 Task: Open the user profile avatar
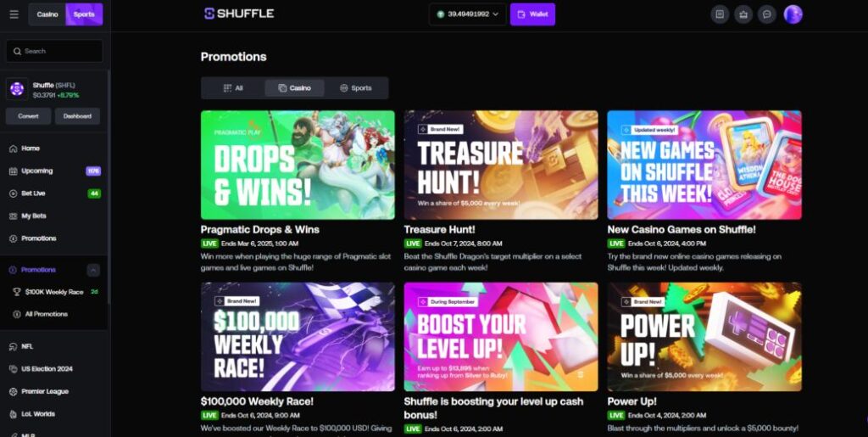[793, 14]
